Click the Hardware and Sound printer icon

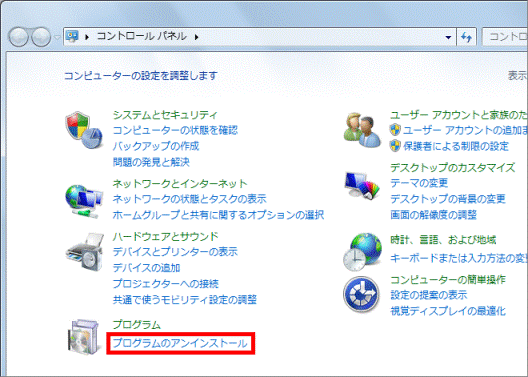pyautogui.click(x=85, y=251)
